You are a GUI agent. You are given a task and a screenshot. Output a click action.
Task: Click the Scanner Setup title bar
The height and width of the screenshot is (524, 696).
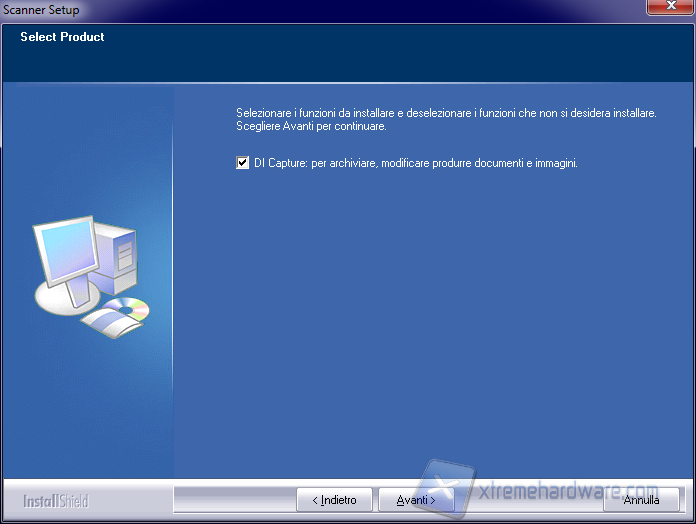[x=300, y=9]
